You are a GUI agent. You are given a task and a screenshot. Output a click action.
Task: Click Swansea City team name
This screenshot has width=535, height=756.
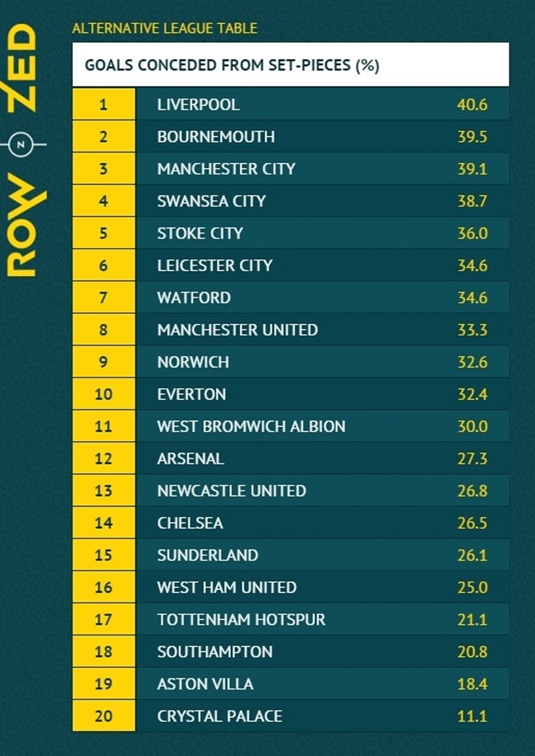[211, 201]
